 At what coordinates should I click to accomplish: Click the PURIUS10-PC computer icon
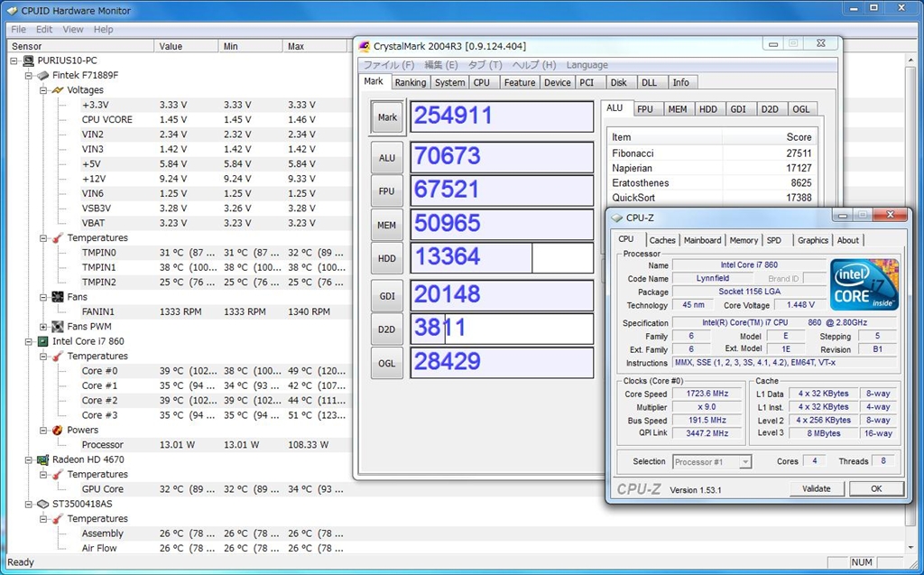point(28,60)
